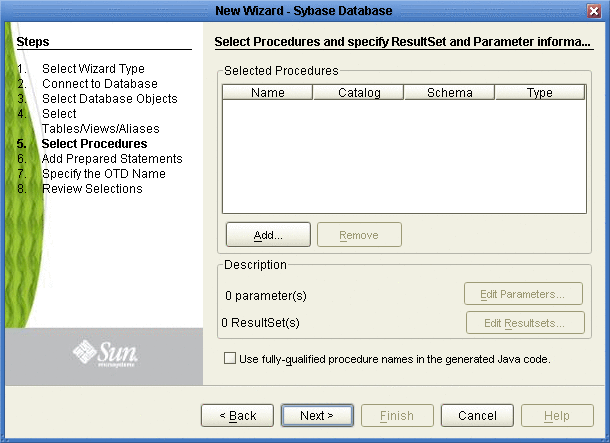610x443 pixels.
Task: Open Help for this wizard
Action: point(557,415)
